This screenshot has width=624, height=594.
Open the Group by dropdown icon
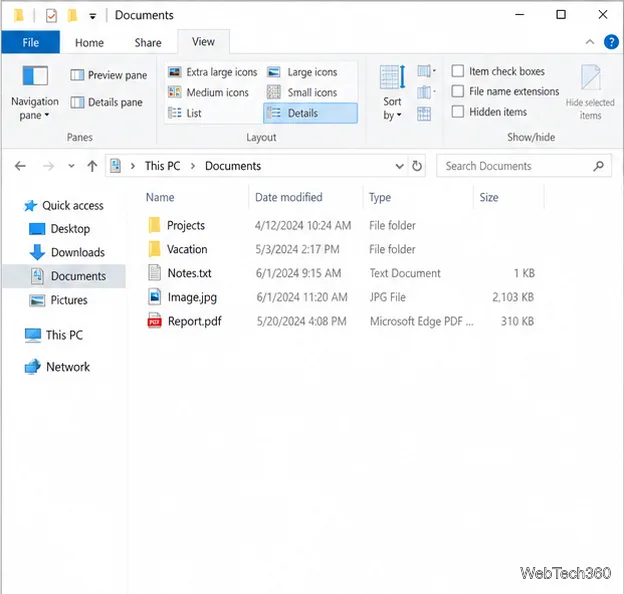(426, 72)
